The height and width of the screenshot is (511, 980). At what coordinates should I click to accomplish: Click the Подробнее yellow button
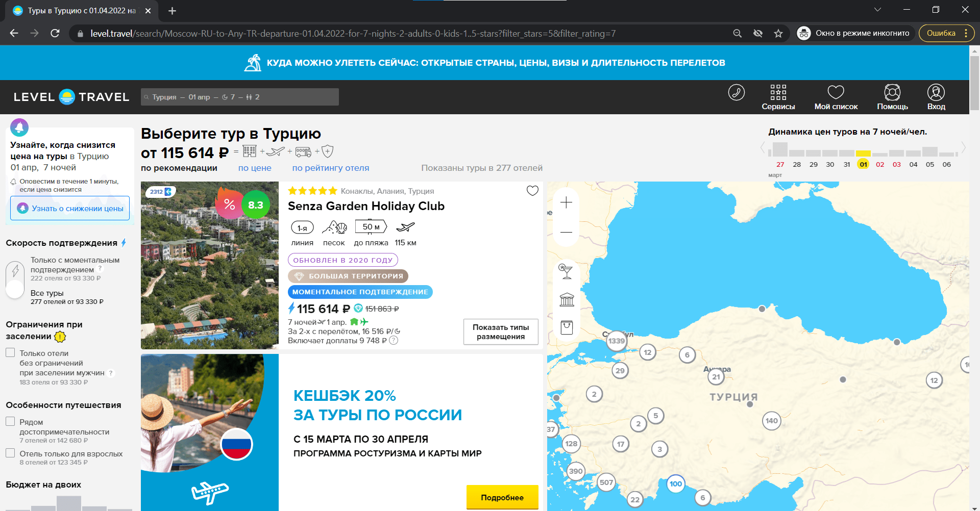pos(502,497)
